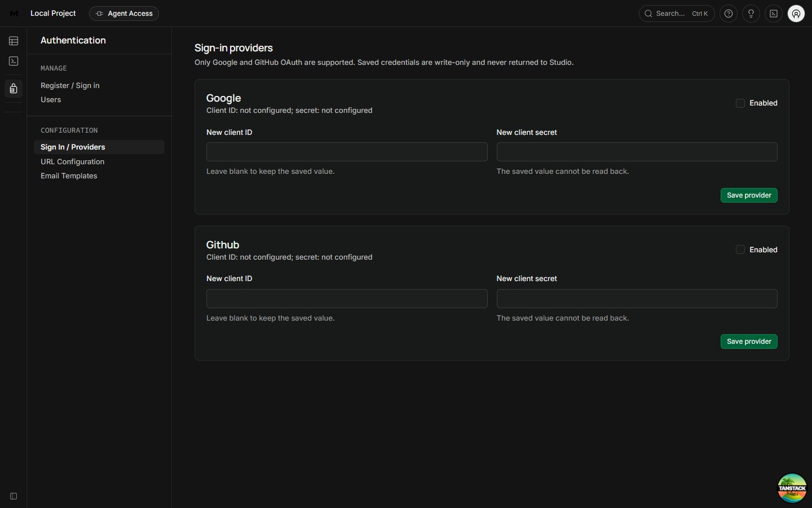Image resolution: width=812 pixels, height=508 pixels.
Task: Click the Github card heading
Action: tap(223, 244)
